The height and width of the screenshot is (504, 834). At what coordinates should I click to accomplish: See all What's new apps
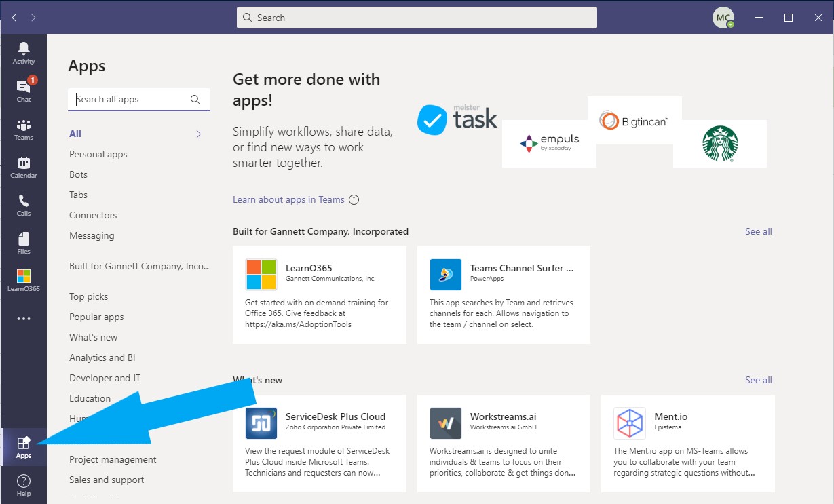[x=759, y=380]
